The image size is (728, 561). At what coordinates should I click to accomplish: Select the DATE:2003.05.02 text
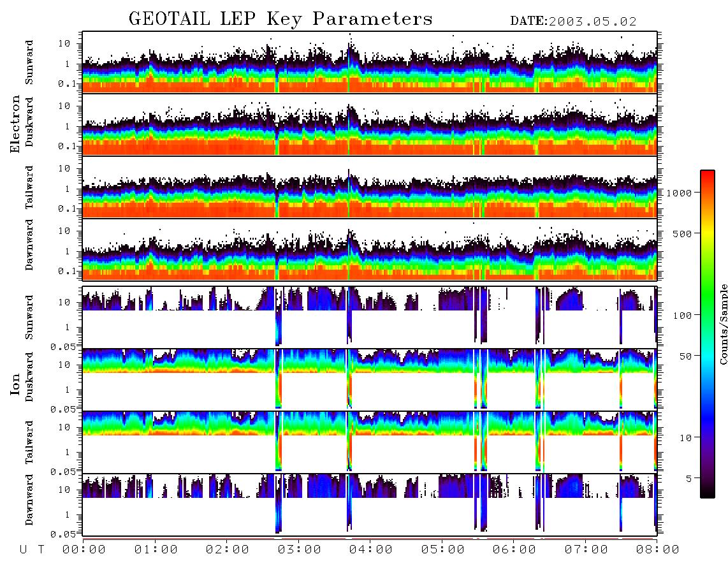click(x=573, y=22)
